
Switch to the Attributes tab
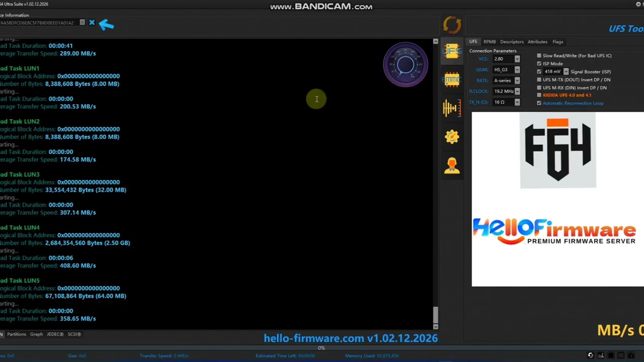[537, 42]
